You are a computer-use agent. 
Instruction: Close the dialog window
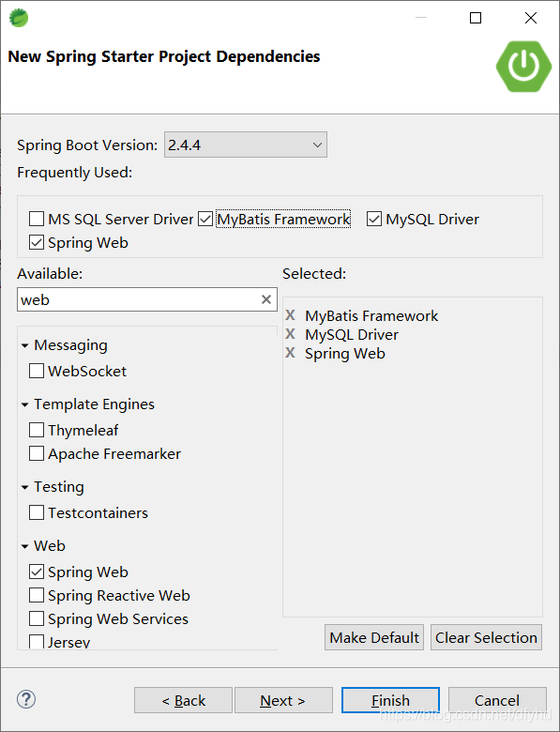click(531, 18)
